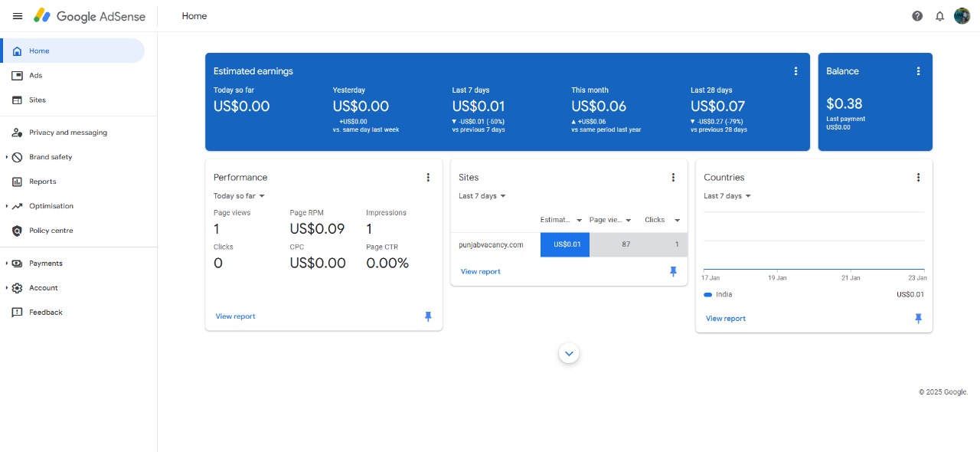The image size is (980, 452).
Task: Open Countries card three-dot menu
Action: tap(918, 178)
